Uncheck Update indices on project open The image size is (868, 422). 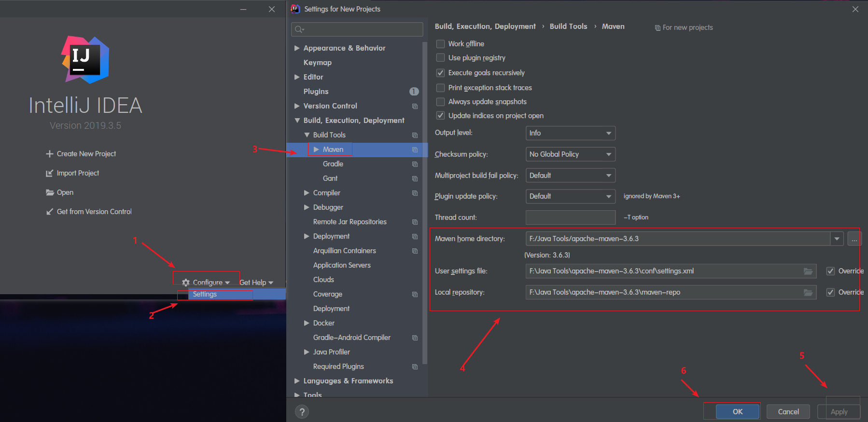tap(440, 116)
